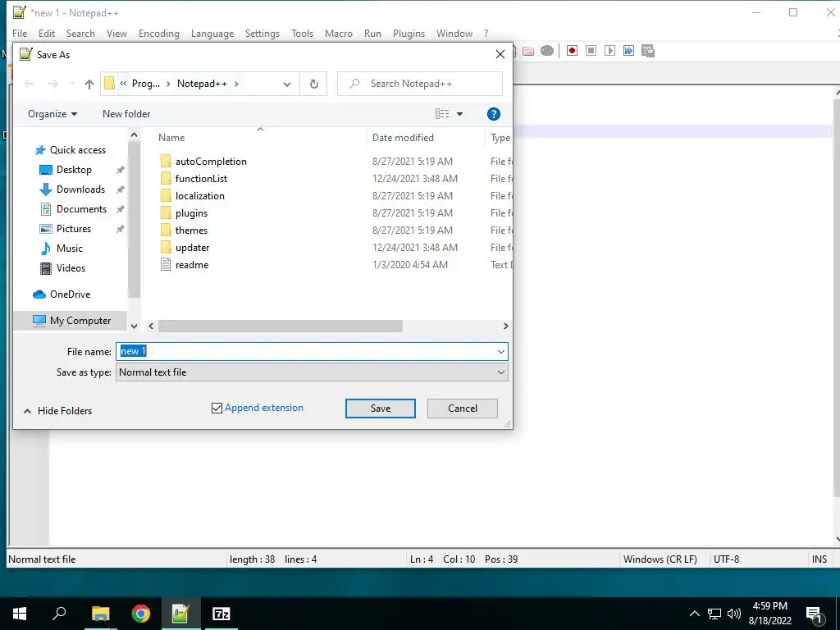Click the Up one level arrow
Screen dimensions: 840x630
[89, 84]
